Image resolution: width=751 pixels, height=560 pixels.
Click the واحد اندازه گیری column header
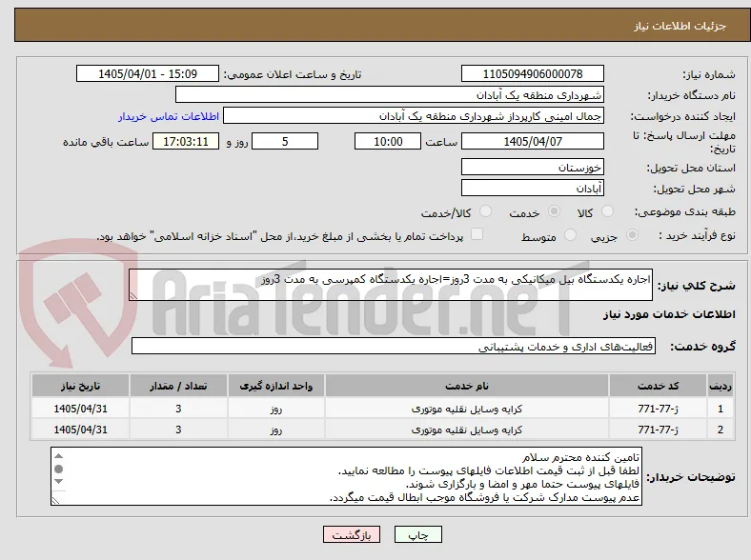coord(275,386)
